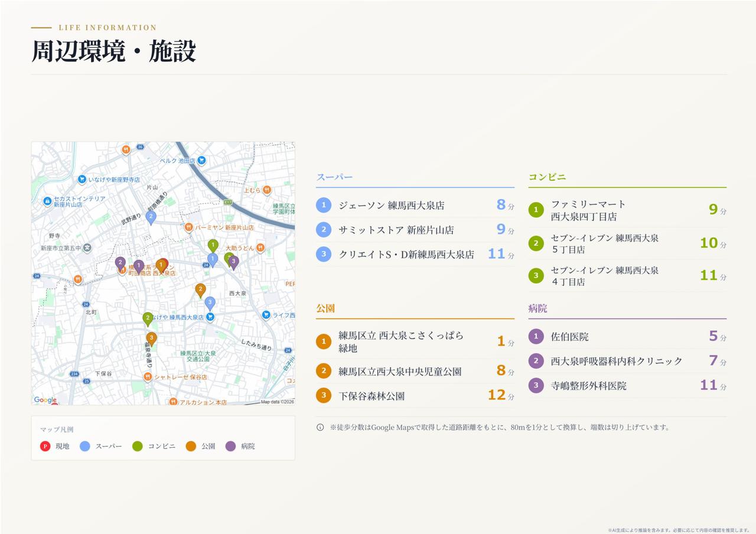Click the number 1 badge beside ジェーソン 練馬西大泉店
This screenshot has width=756, height=534.
324,205
